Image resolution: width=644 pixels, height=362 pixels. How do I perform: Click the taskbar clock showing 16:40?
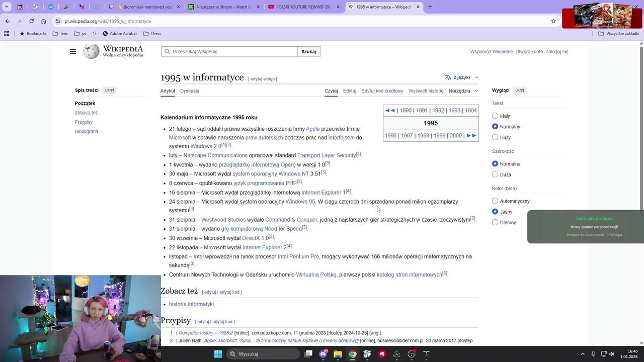tap(629, 354)
